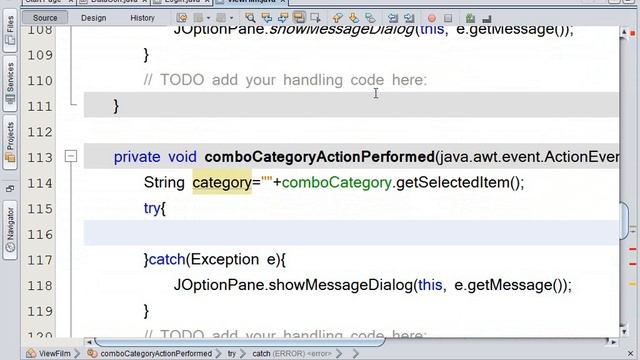This screenshot has height=360, width=640.
Task: Jump to Next Bookmark icon
Action: pos(354,18)
